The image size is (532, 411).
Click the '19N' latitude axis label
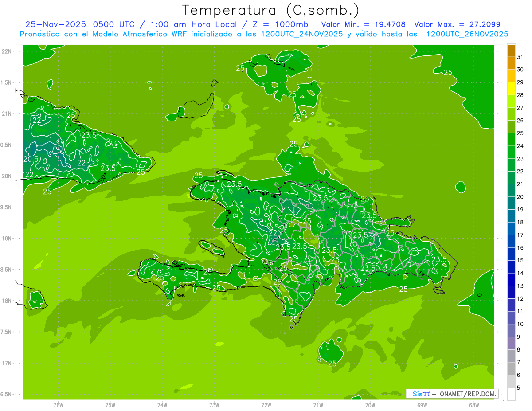(x=7, y=239)
